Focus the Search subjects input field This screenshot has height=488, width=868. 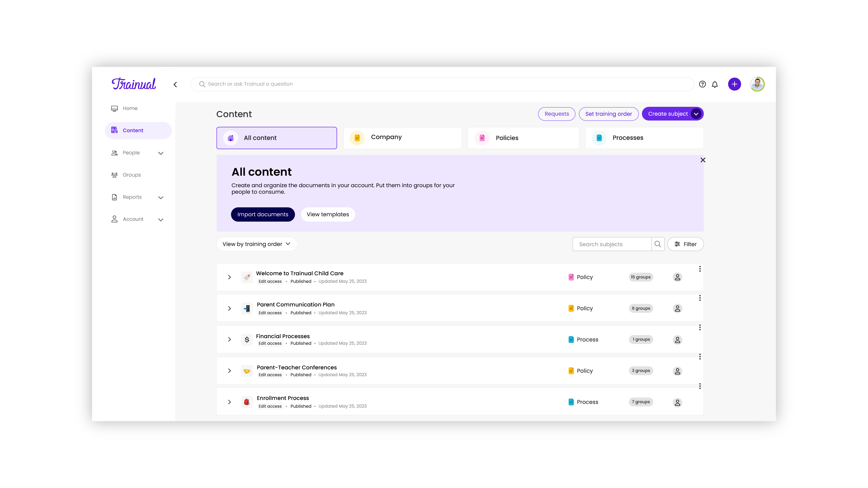click(x=612, y=244)
